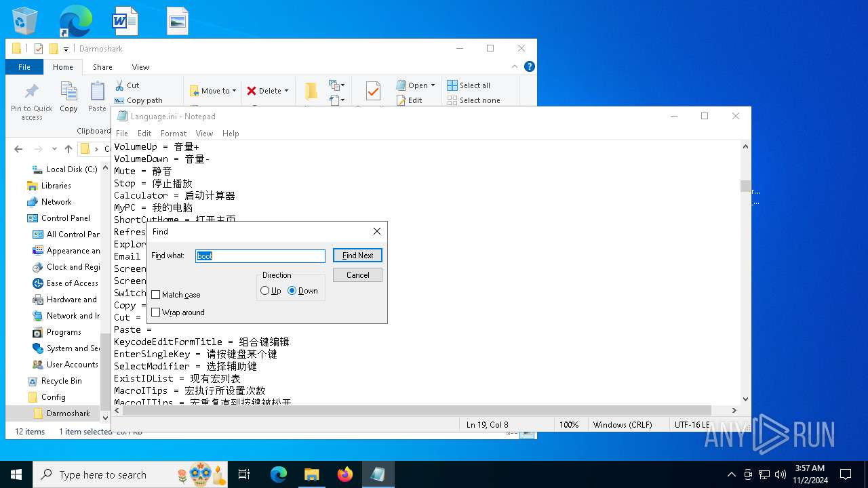The width and height of the screenshot is (868, 488).
Task: Open Edge from the taskbar
Action: [x=279, y=474]
